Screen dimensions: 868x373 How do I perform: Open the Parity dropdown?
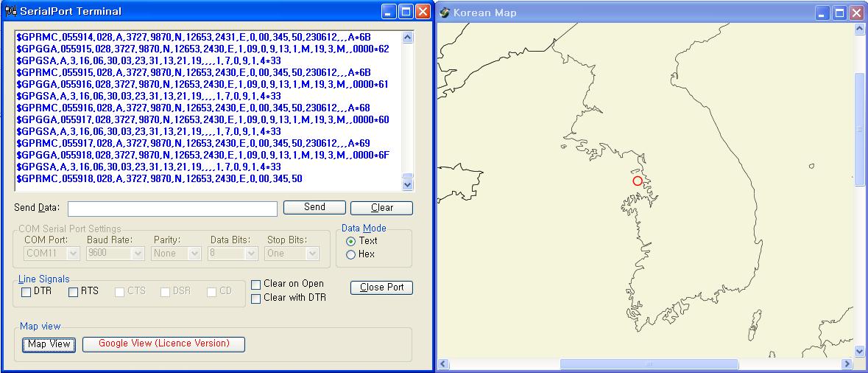[x=194, y=254]
